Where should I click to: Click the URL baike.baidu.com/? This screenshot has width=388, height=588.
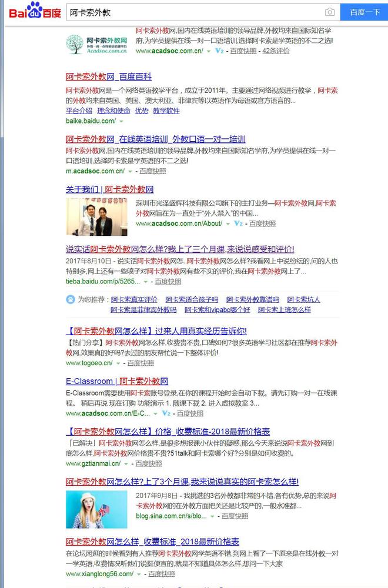(x=91, y=121)
